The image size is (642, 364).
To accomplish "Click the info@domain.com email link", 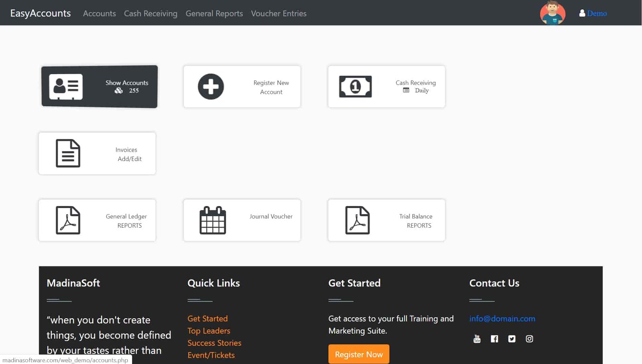I will click(502, 319).
